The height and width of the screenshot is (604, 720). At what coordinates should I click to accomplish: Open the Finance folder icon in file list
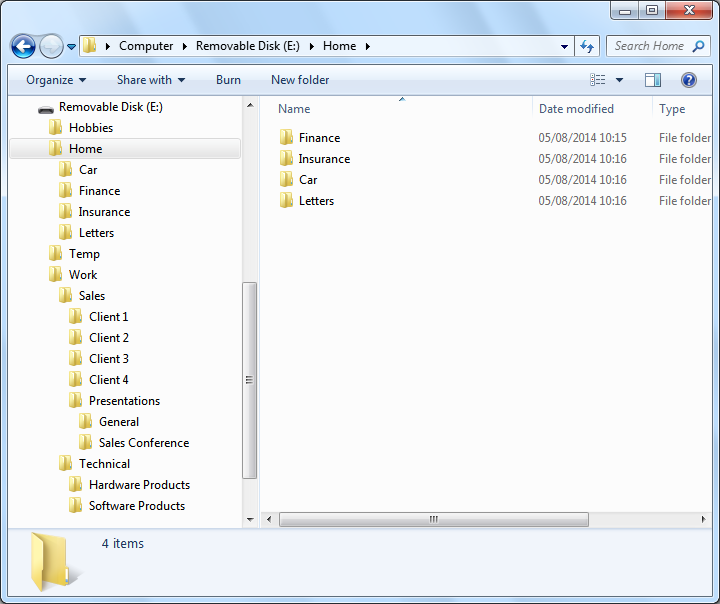pyautogui.click(x=287, y=138)
